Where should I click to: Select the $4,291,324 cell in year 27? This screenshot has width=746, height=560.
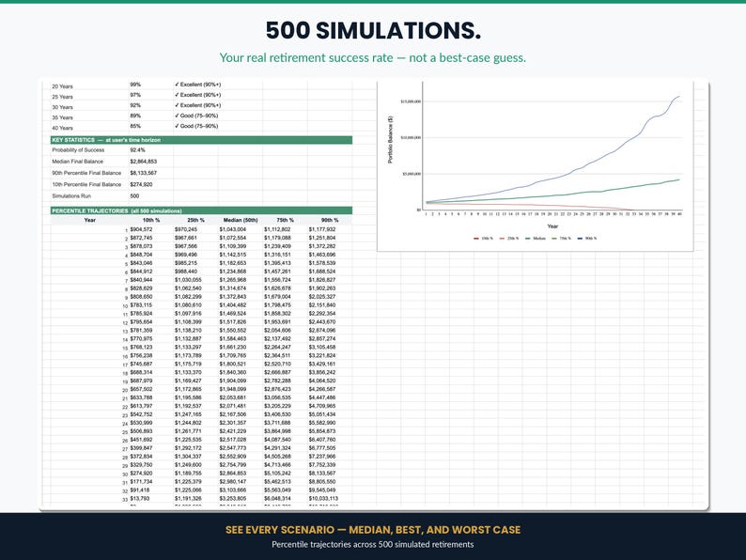click(277, 447)
